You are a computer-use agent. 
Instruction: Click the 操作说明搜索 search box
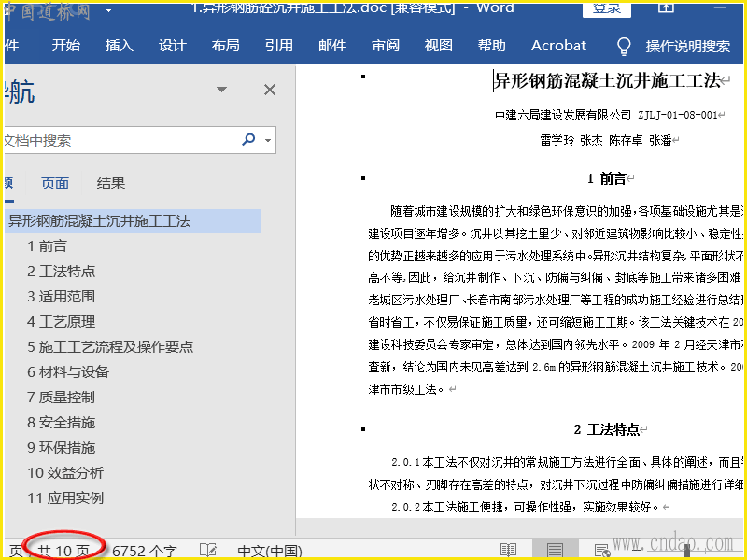pos(688,46)
